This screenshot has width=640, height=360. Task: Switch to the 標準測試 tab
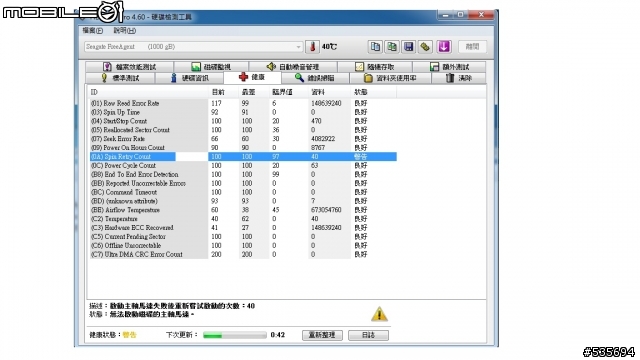(x=120, y=78)
